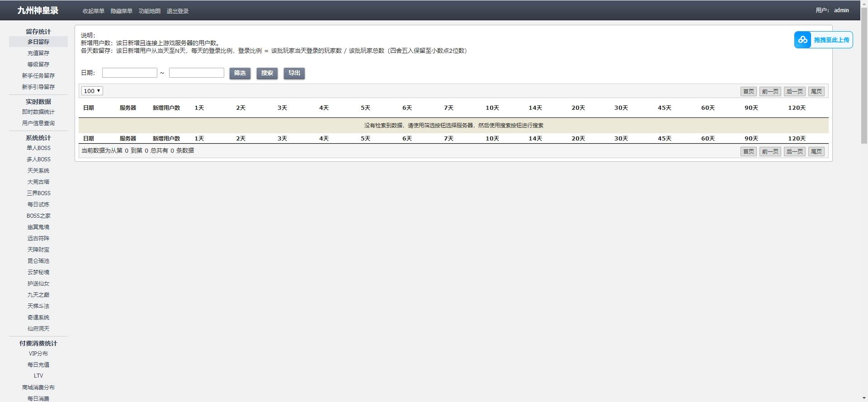Image resolution: width=868 pixels, height=402 pixels.
Task: Open 充值留存 in the sidebar
Action: (x=38, y=53)
